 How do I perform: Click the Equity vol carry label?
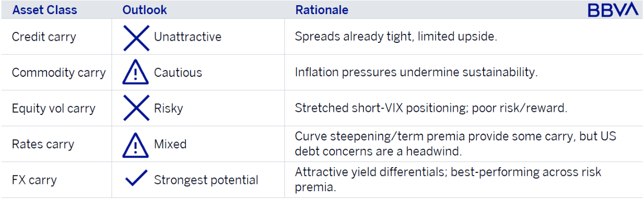tap(53, 109)
